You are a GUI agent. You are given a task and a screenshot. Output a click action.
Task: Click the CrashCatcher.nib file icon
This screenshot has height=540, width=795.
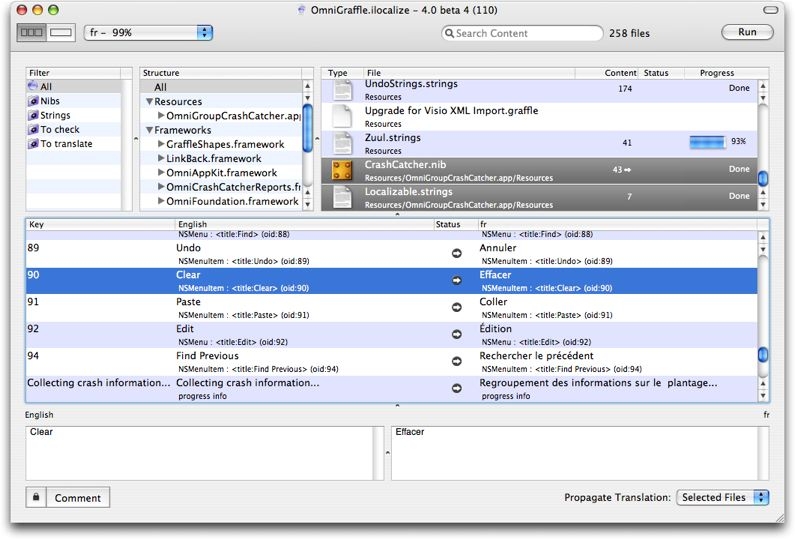(x=342, y=170)
